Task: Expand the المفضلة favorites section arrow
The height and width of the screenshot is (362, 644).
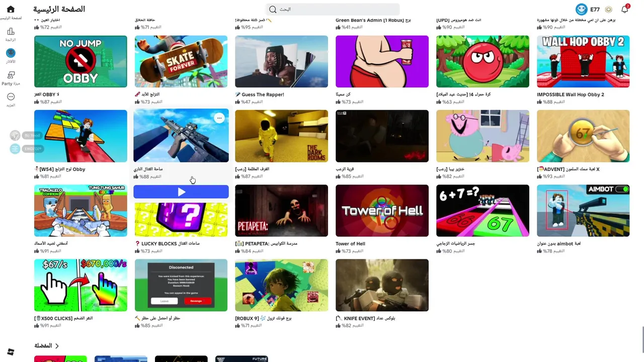Action: (57, 346)
